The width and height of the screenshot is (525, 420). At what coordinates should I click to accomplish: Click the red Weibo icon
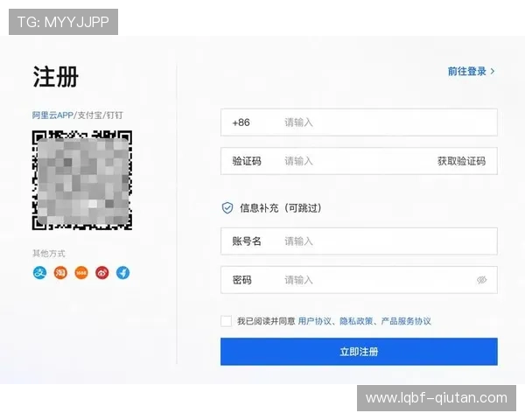pos(102,272)
